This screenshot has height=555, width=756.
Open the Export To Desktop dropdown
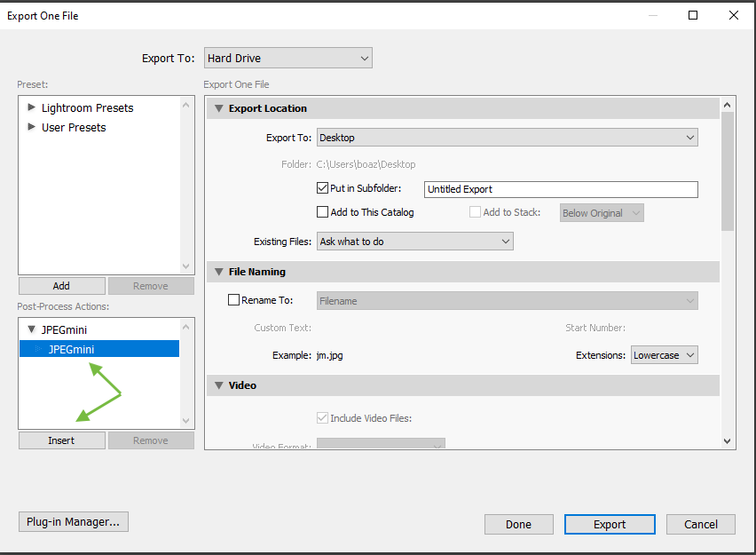[x=508, y=138]
